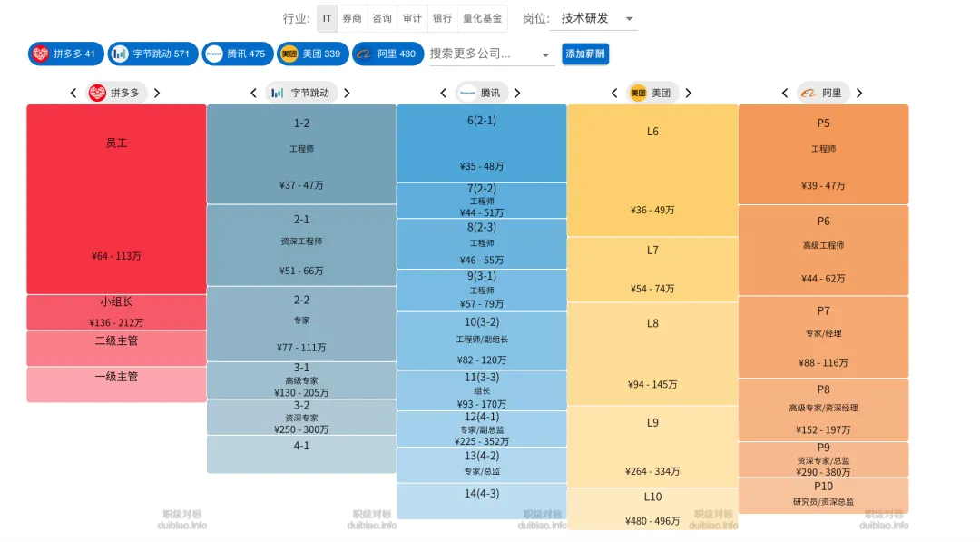Select the 美团 L8 level block
Image resolution: width=980 pixels, height=542 pixels.
tap(652, 354)
